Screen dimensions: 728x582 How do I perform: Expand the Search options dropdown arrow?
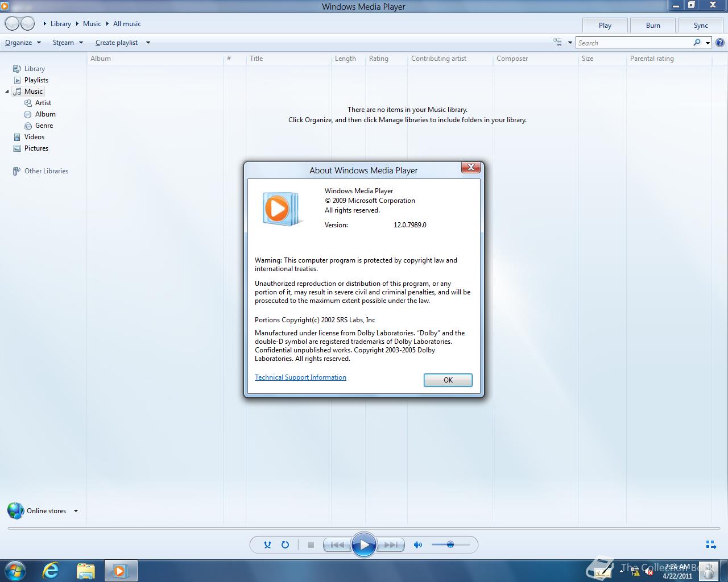708,43
